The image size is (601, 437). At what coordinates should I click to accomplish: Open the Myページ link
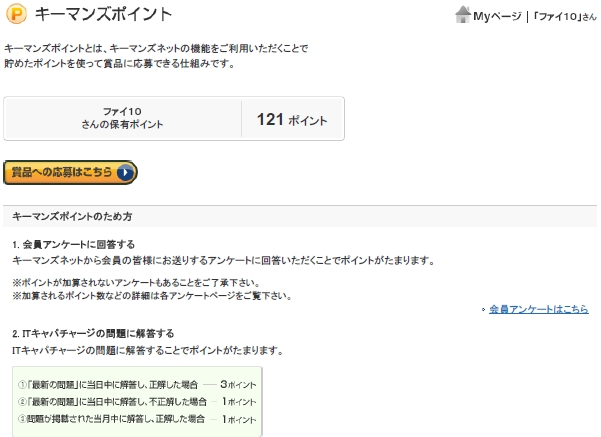click(497, 16)
